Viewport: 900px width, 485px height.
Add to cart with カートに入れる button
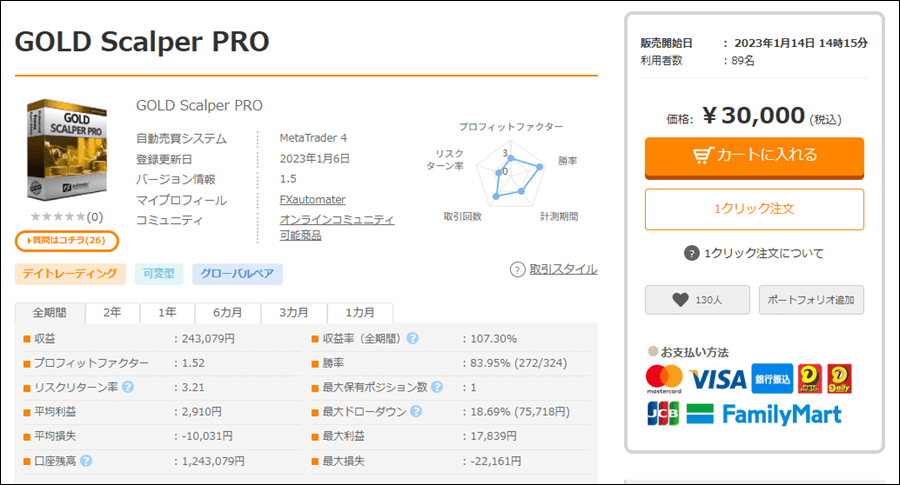click(x=754, y=157)
